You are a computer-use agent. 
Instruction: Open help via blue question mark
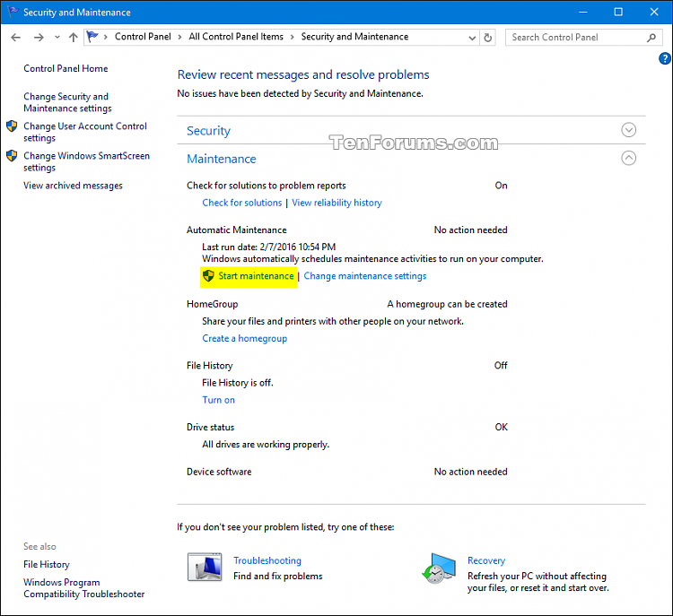click(x=664, y=58)
